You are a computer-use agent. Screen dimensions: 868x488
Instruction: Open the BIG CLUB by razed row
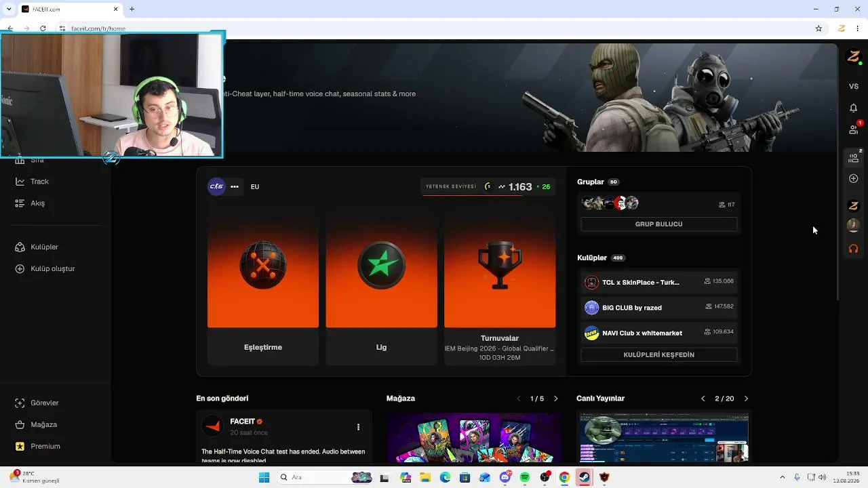click(x=658, y=308)
